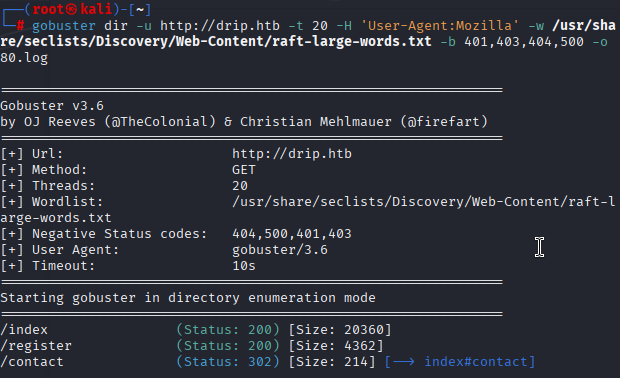Click the 'Url:' setting label
Viewport: 620px width, 378px height.
47,154
